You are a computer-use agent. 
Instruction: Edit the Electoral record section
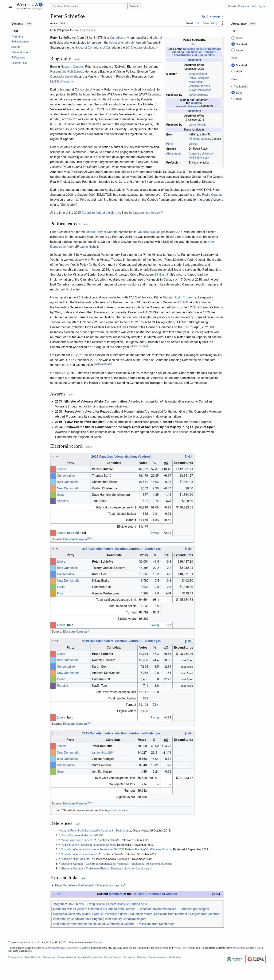(x=88, y=447)
